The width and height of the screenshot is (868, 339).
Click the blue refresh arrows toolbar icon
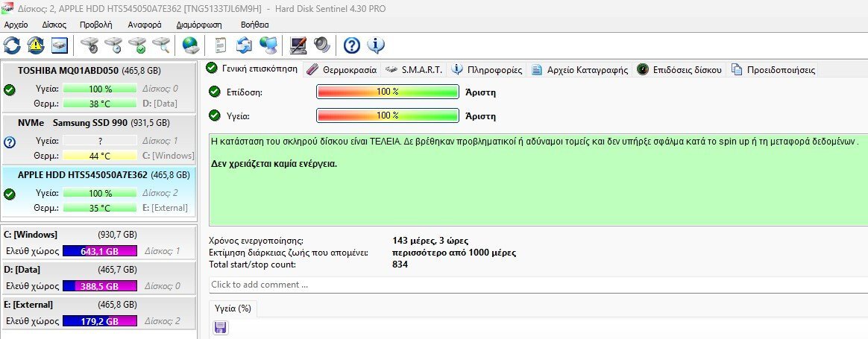pos(12,45)
